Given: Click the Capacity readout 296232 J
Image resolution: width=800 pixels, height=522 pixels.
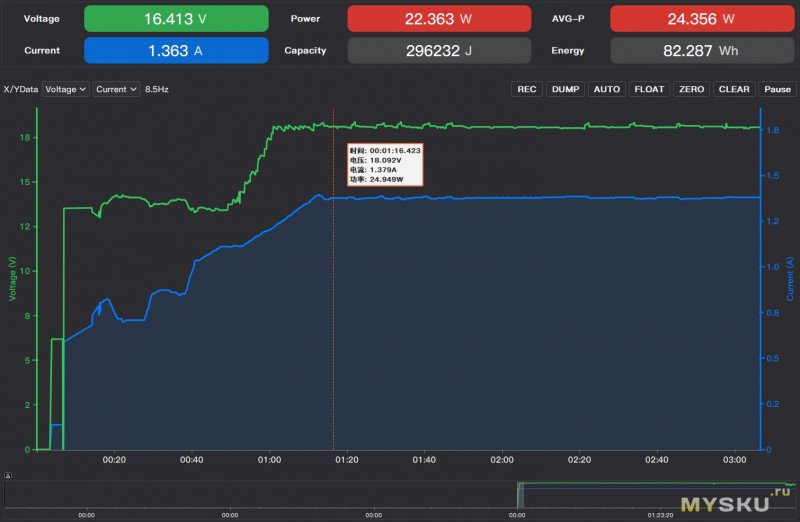Looking at the screenshot, I should point(439,50).
